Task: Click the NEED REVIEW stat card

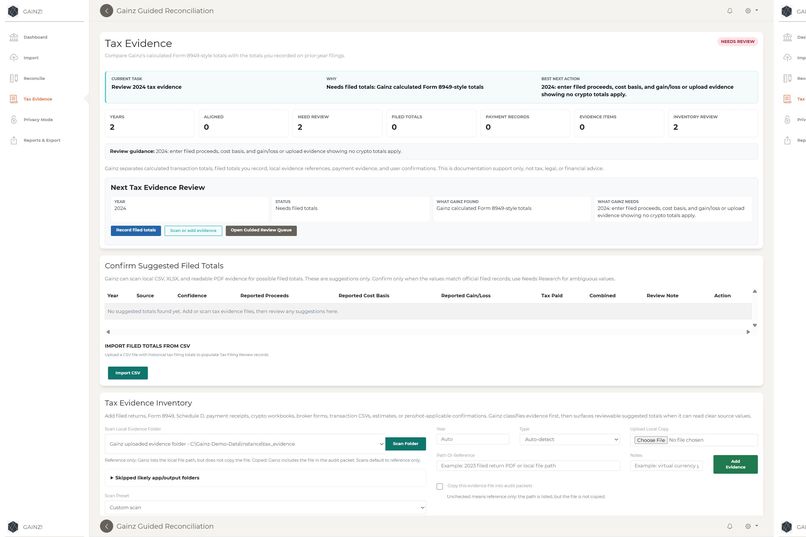Action: point(337,123)
